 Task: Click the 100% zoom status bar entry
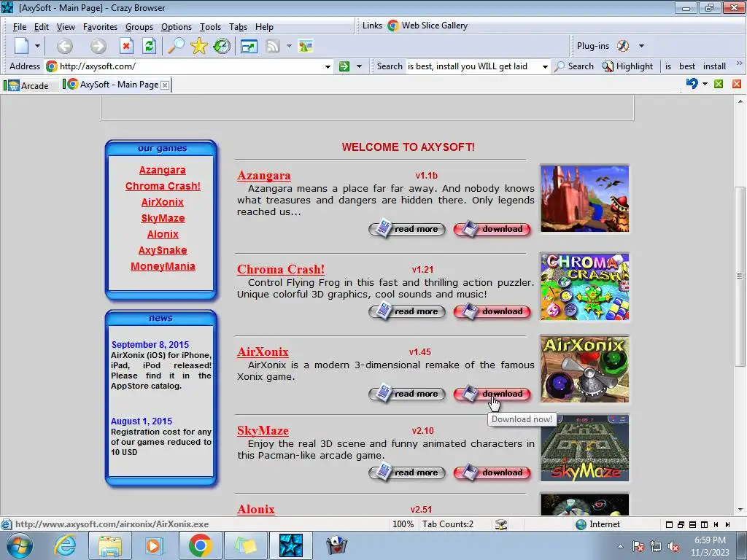coord(403,524)
